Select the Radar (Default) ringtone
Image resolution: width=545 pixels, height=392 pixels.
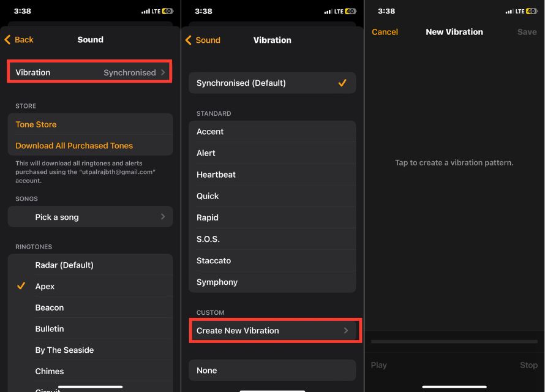[64, 265]
